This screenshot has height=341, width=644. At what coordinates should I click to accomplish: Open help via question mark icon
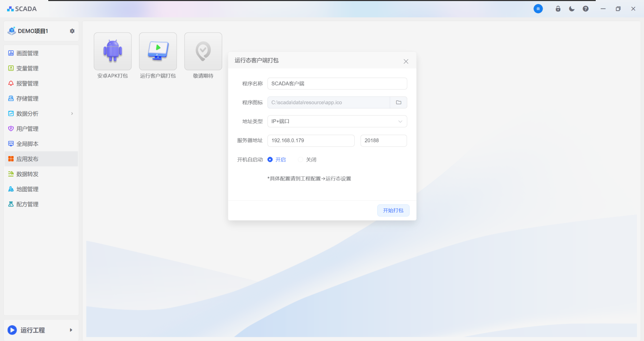585,9
